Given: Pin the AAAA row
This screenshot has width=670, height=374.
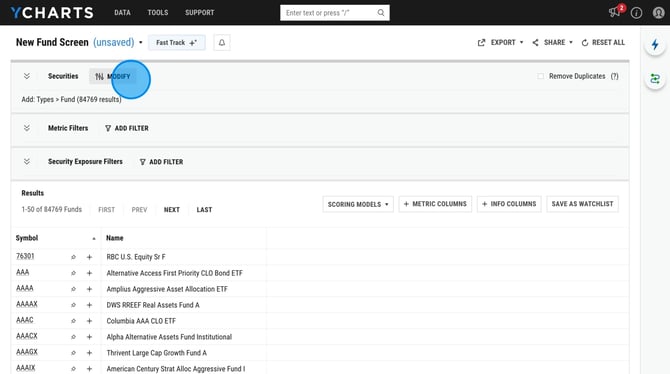Looking at the screenshot, I should pyautogui.click(x=73, y=289).
